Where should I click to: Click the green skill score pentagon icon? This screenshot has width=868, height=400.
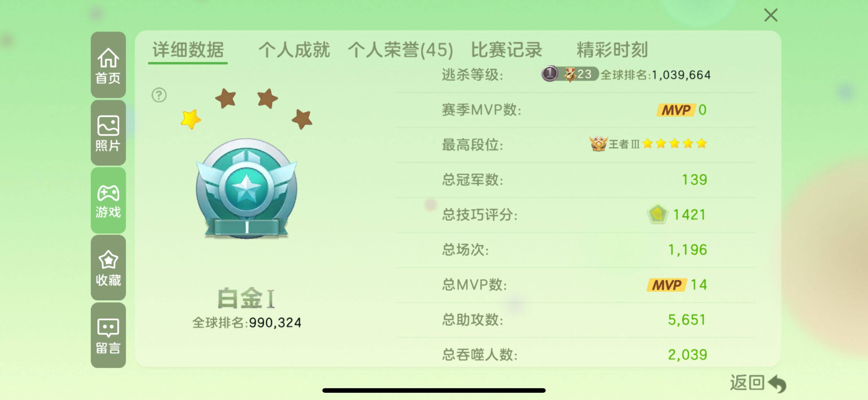(657, 214)
